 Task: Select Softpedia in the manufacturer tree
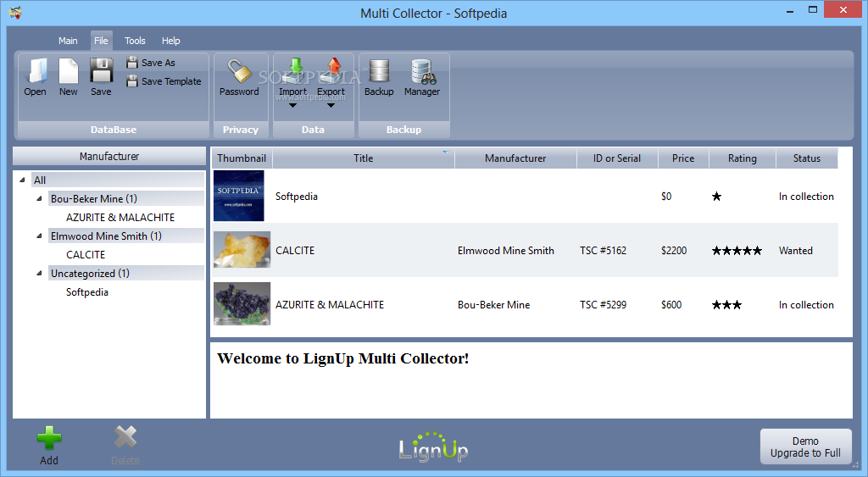(87, 291)
